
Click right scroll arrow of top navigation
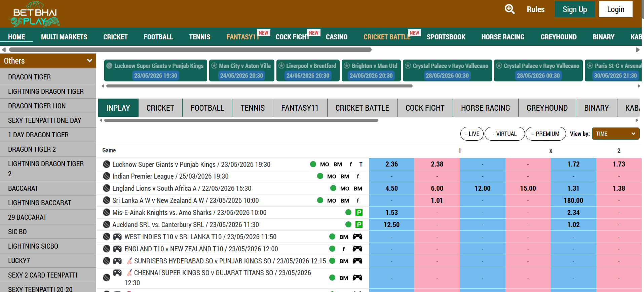click(x=638, y=50)
